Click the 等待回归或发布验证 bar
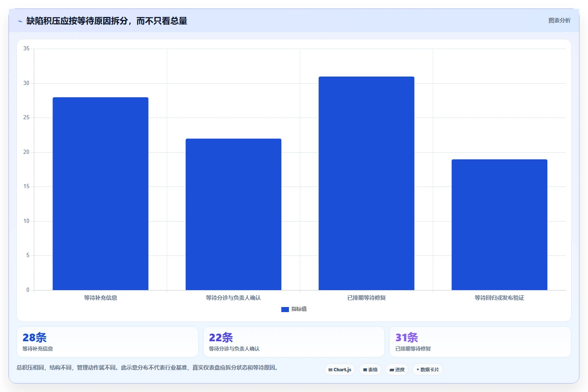This screenshot has width=588, height=392. tap(500, 225)
